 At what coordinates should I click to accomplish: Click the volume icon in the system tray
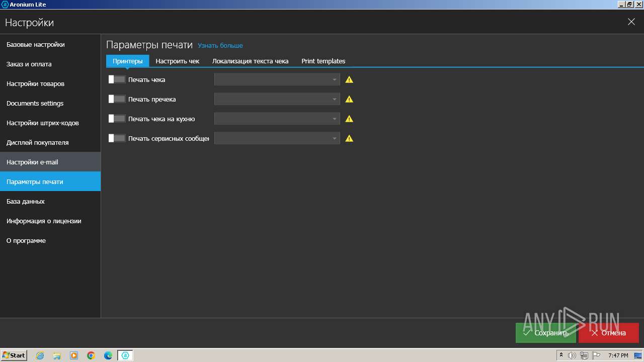point(572,355)
